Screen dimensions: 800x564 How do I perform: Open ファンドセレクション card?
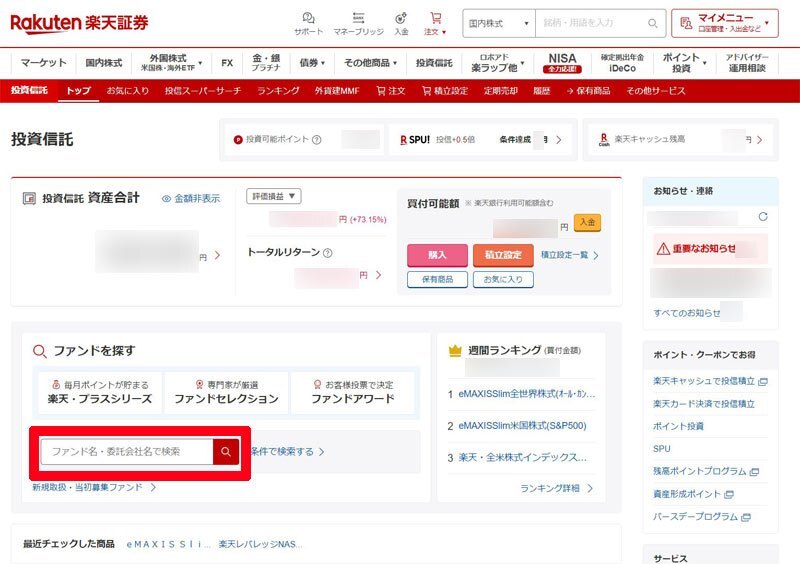226,392
